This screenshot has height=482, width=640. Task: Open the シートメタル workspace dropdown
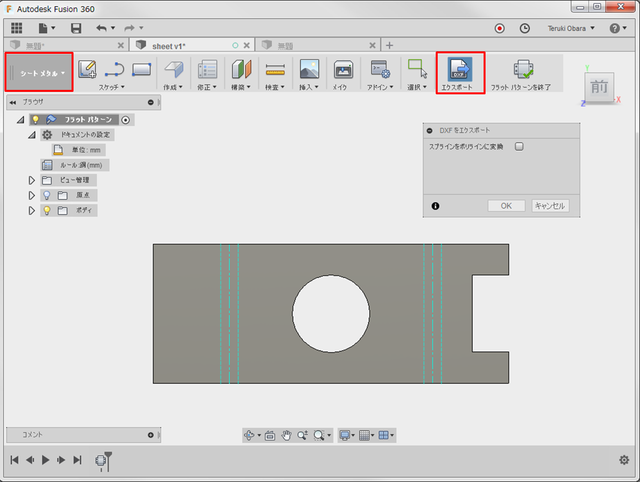pos(40,72)
